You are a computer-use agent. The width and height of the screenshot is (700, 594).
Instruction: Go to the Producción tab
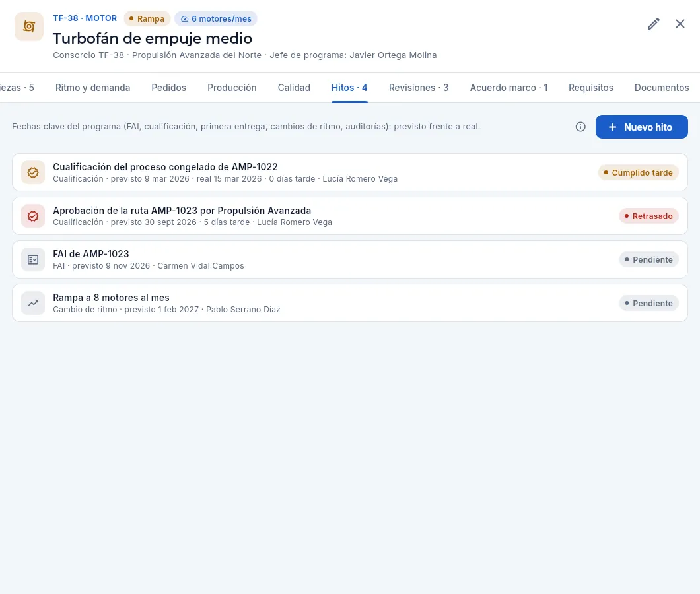232,88
